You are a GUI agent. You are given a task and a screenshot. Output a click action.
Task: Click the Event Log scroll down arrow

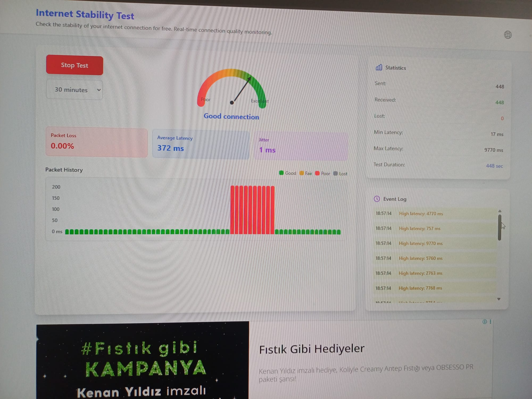(x=499, y=299)
